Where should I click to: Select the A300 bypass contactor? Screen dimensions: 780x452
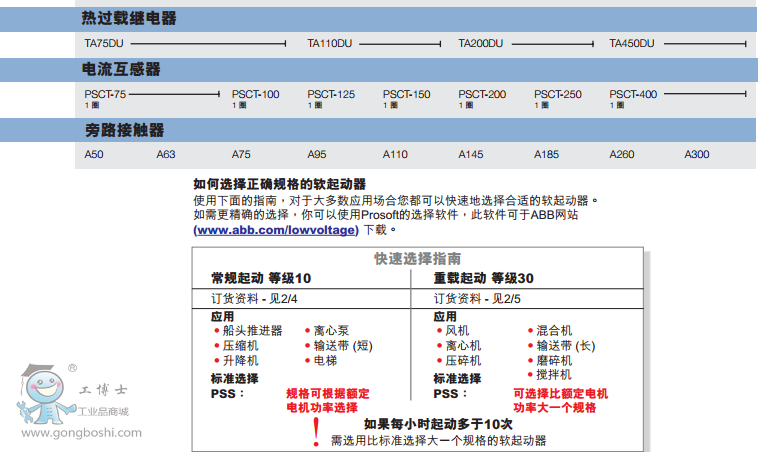pyautogui.click(x=696, y=155)
